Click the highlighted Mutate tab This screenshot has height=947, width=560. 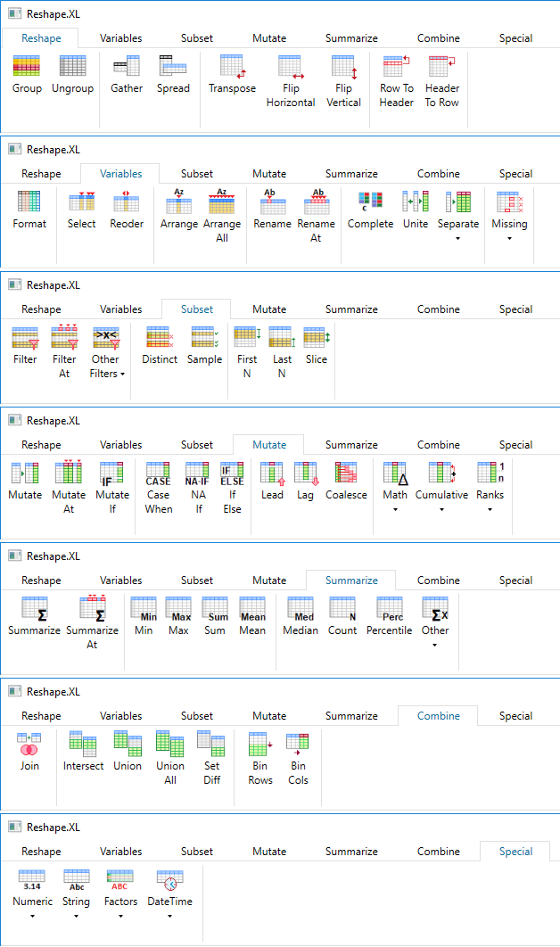pos(269,444)
